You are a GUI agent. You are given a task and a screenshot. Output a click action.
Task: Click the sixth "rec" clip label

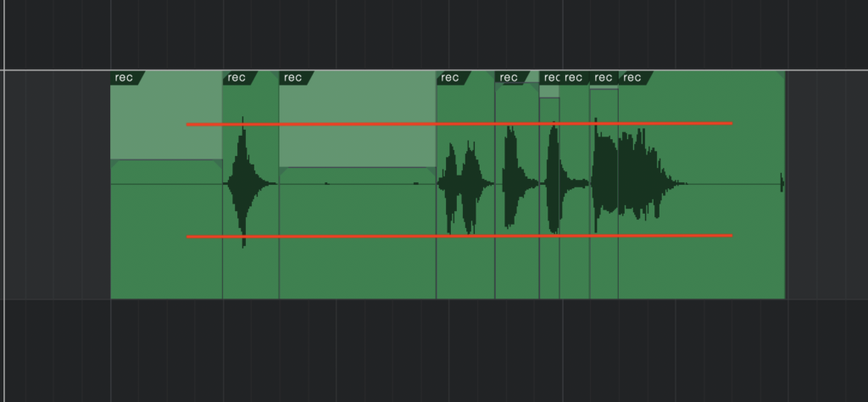550,78
